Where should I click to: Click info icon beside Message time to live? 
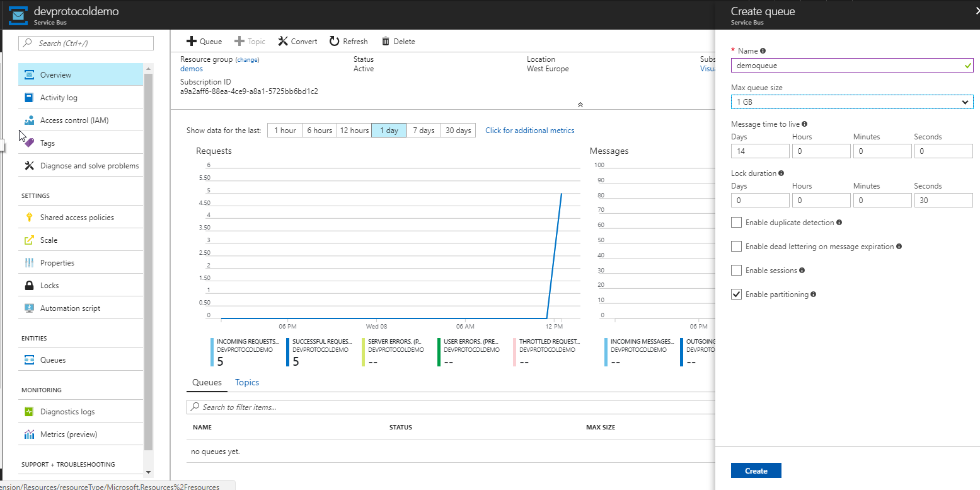pyautogui.click(x=805, y=124)
